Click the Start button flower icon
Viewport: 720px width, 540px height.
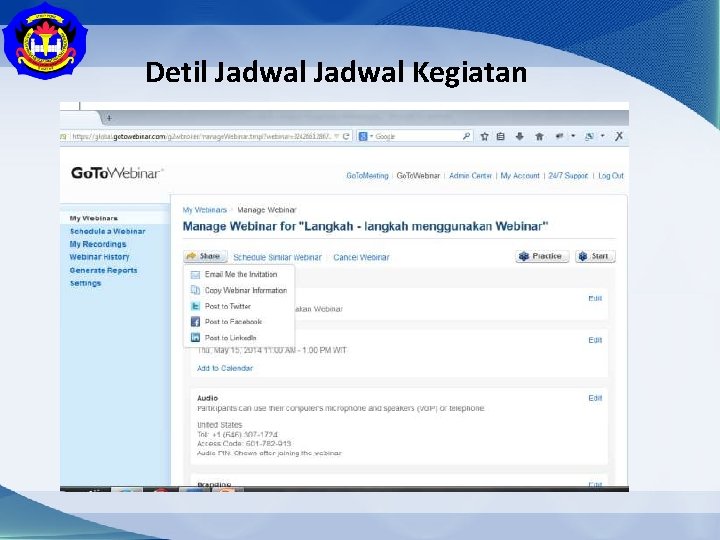pyautogui.click(x=583, y=256)
